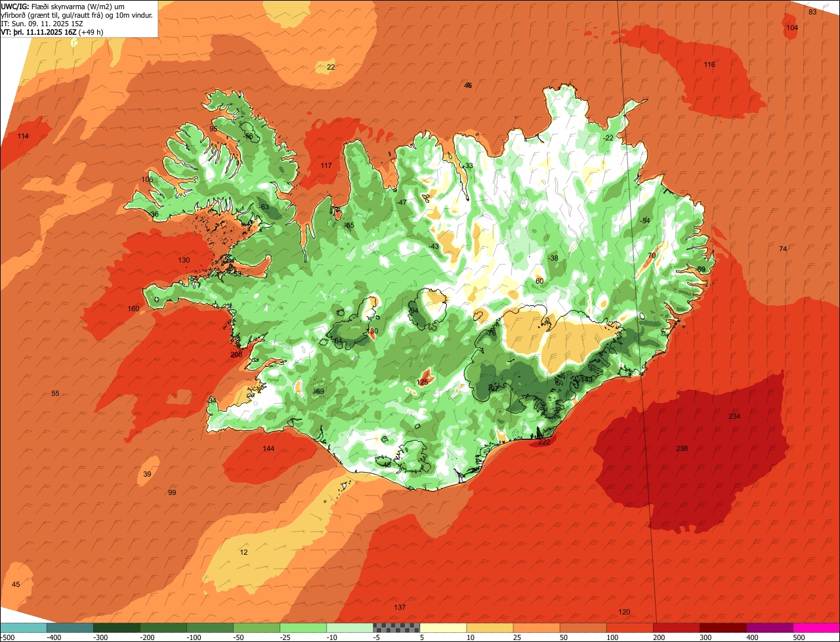Click the legend label 500
Viewport: 840px width, 642px height.
(799, 637)
